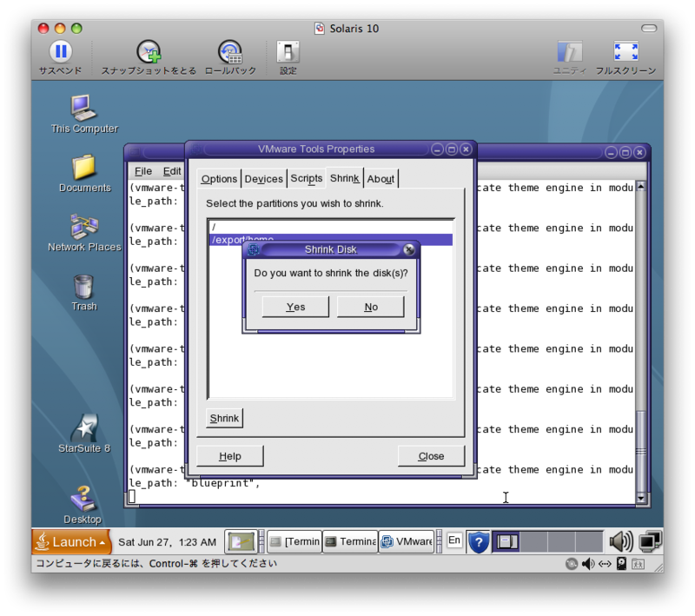The image size is (695, 616).
Task: Click the VMware Tools Properties window menu icon
Action: tap(195, 149)
